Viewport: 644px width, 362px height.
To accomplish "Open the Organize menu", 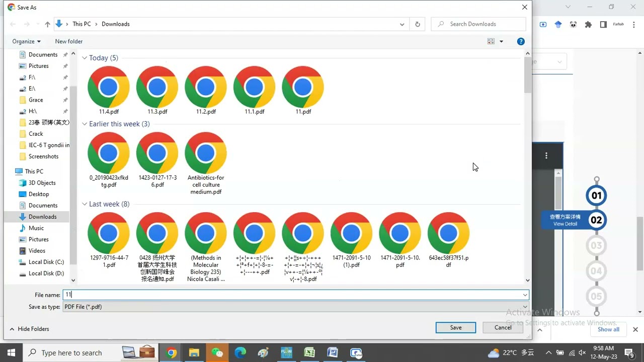I will click(26, 41).
